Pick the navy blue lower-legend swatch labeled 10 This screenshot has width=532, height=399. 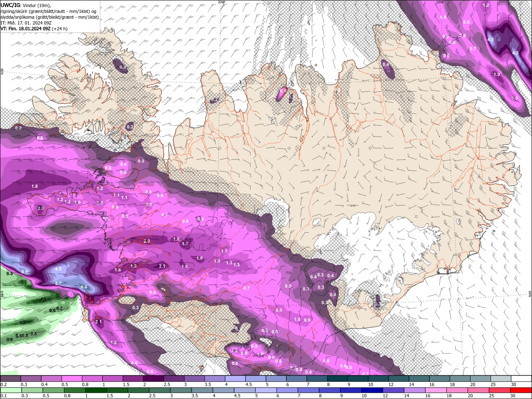372,390
